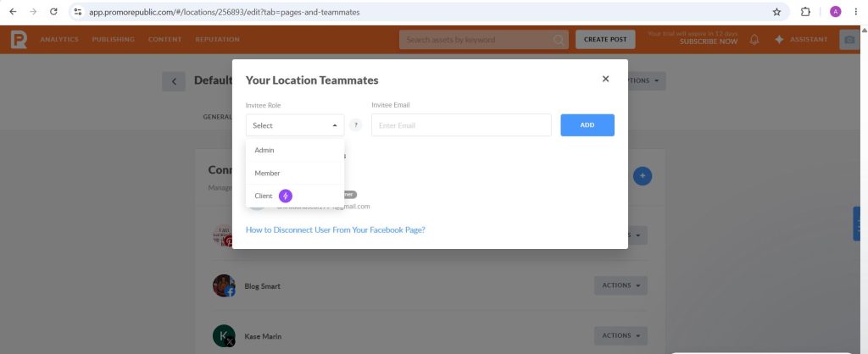Choose Admin role from dropdown

coord(295,150)
